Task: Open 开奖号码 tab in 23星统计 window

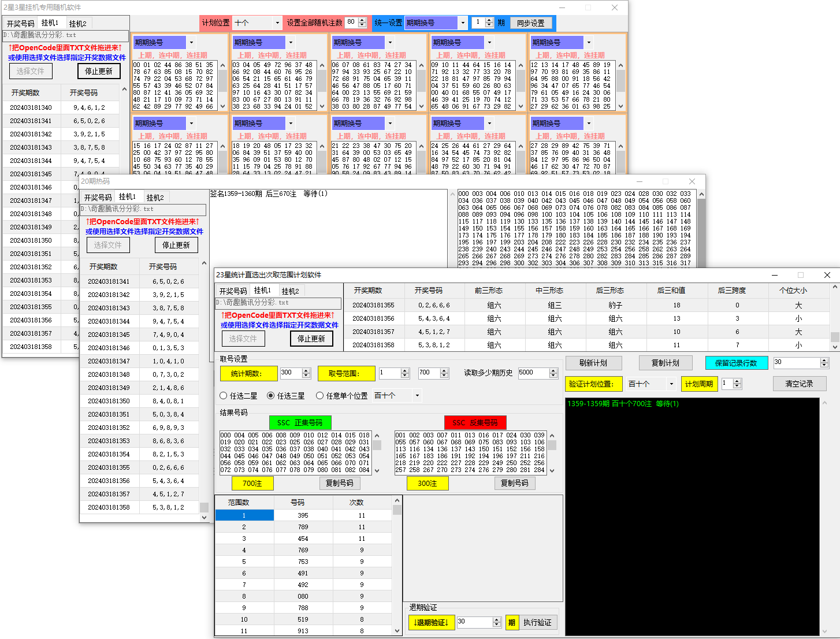Action: coord(233,291)
